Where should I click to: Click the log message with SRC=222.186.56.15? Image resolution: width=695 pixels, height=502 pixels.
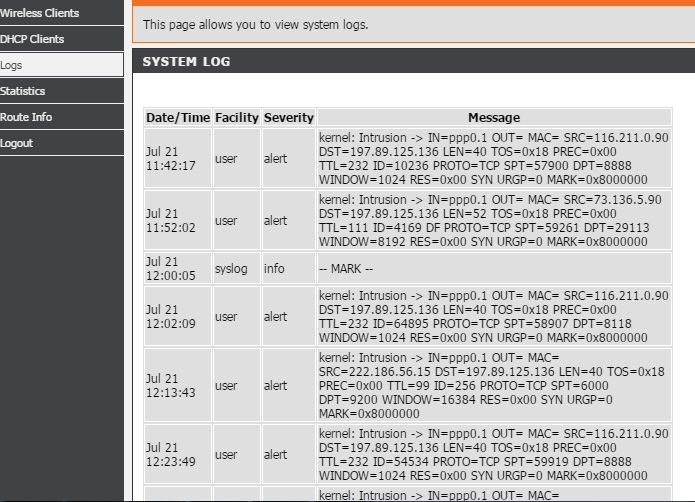494,385
